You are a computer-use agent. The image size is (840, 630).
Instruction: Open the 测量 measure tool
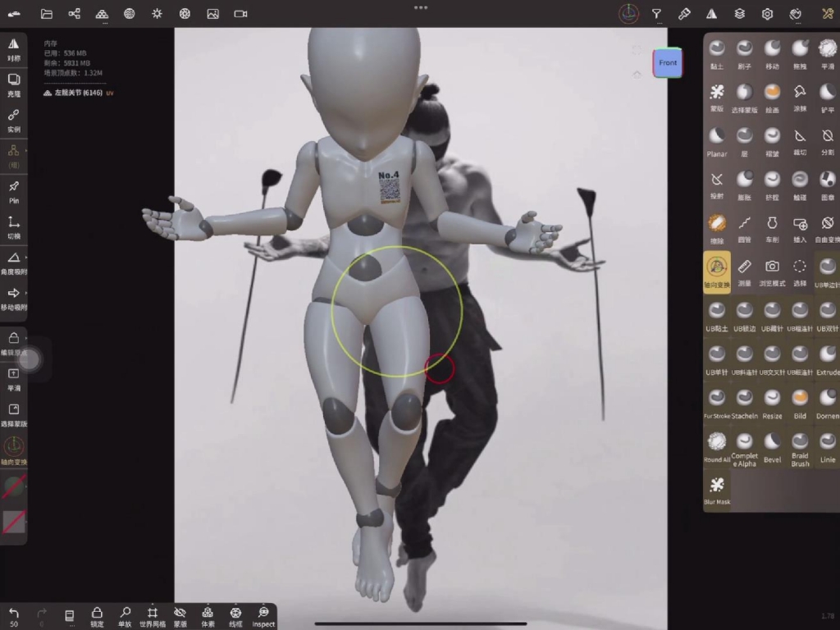coord(745,272)
